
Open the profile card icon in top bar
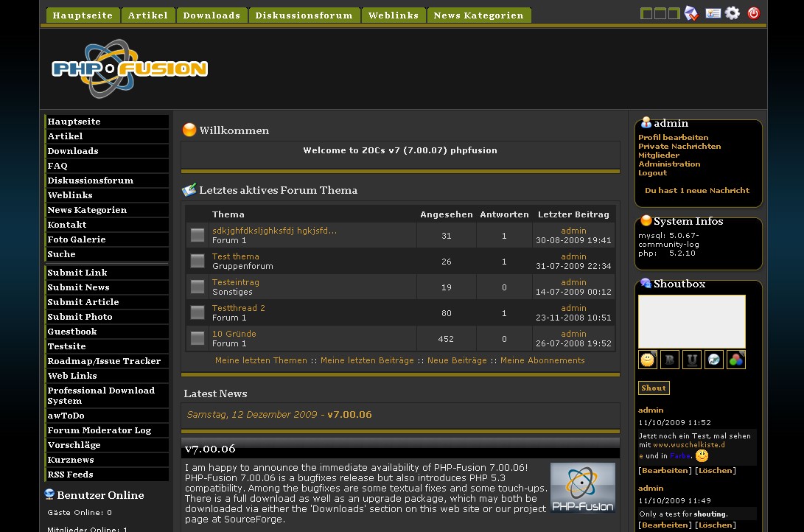click(x=713, y=13)
